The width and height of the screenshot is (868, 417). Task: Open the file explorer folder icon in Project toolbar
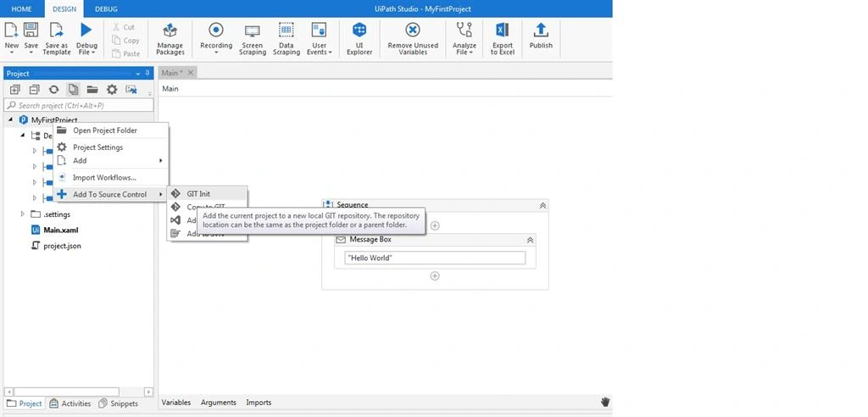92,89
